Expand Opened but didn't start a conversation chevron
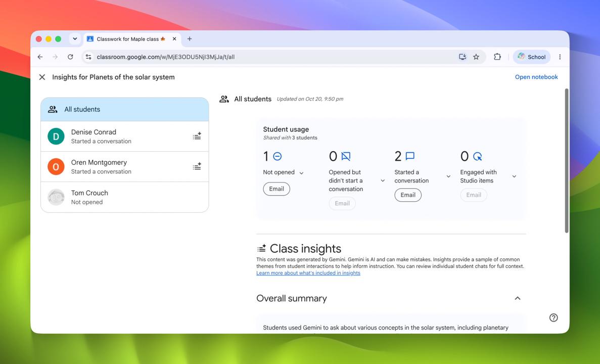The image size is (600, 364). pos(383,180)
